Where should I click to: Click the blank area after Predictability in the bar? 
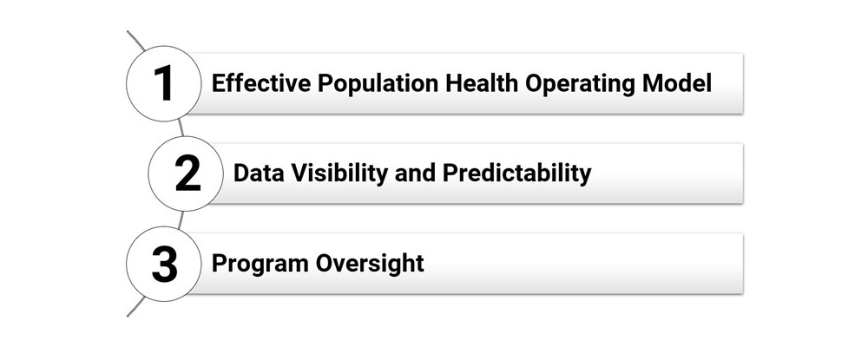click(667, 173)
